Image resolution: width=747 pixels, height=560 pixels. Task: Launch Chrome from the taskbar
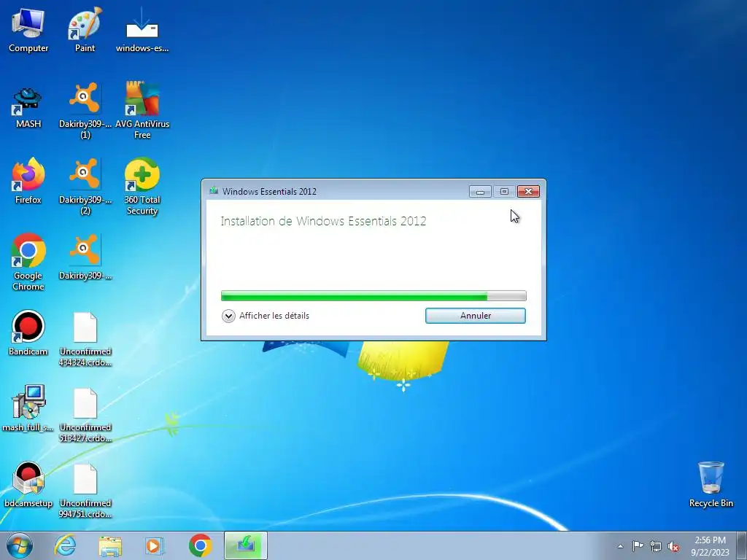[x=201, y=545]
